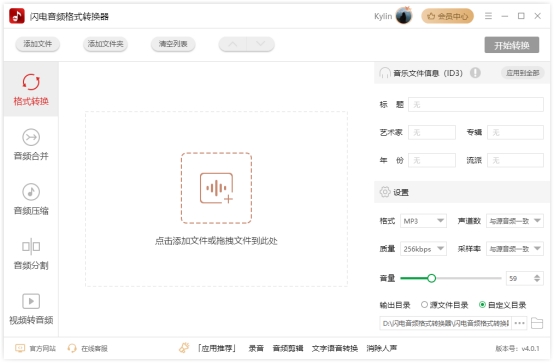Screen dimensions: 554x363
Task: Click the app logo music note icon
Action: (17, 16)
